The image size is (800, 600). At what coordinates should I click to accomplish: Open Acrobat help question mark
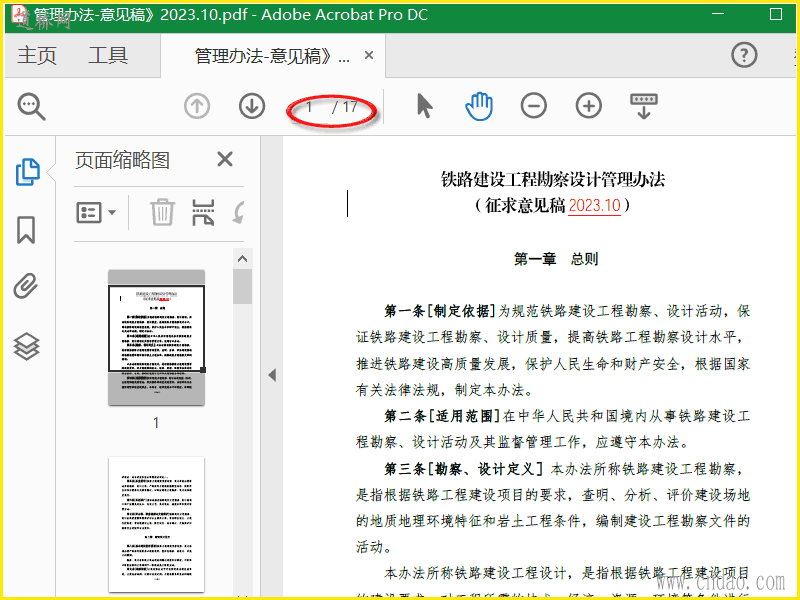click(x=744, y=55)
